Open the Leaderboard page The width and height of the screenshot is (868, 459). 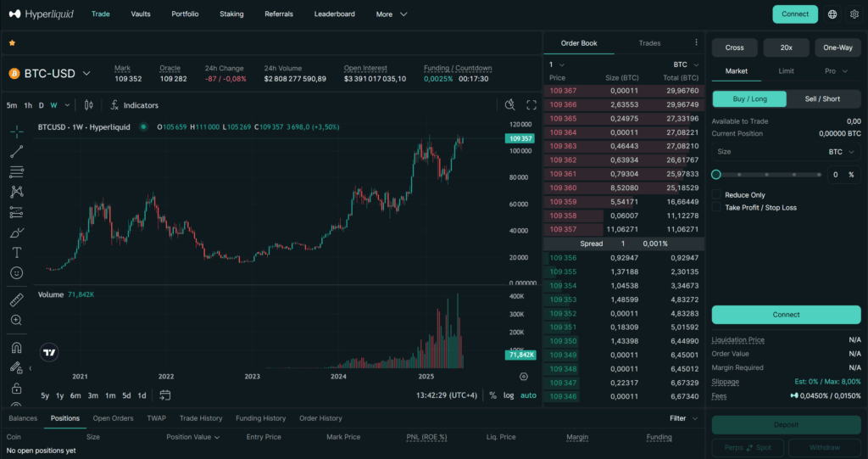point(334,14)
